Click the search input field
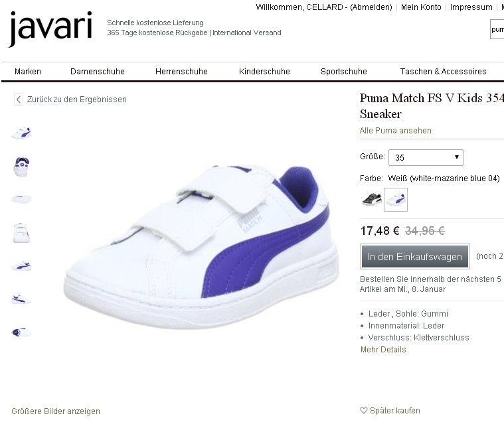 pyautogui.click(x=497, y=29)
